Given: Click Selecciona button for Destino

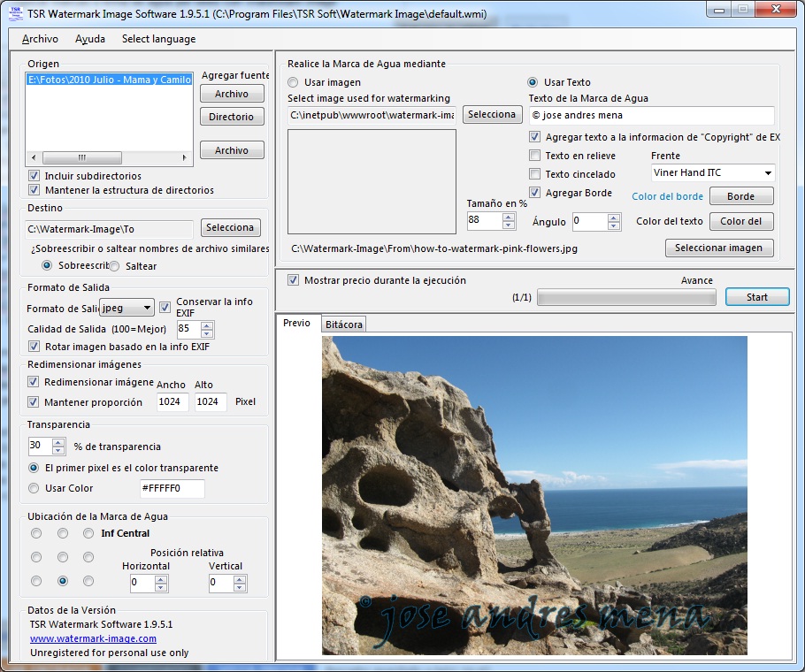Looking at the screenshot, I should 230,227.
